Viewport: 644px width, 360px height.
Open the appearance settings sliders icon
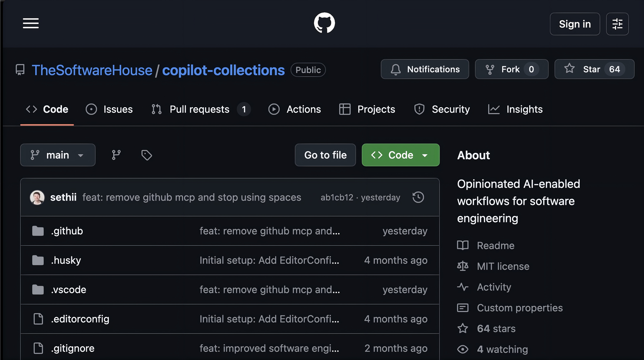pyautogui.click(x=617, y=24)
